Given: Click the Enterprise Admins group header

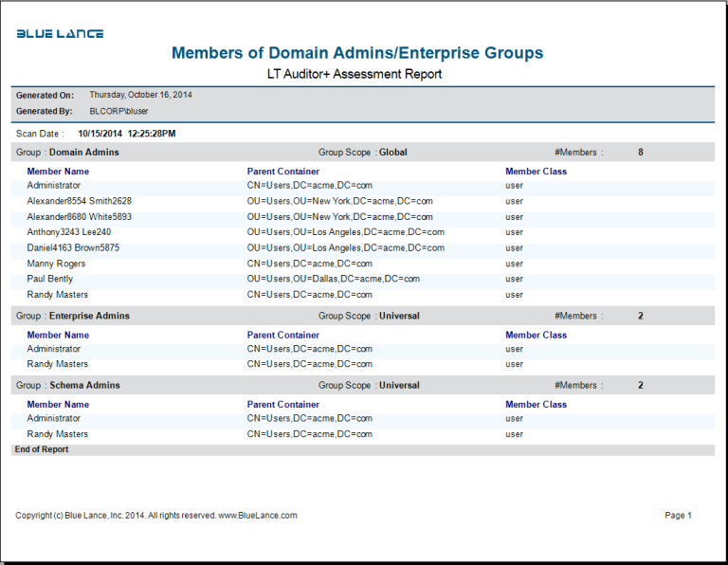Looking at the screenshot, I should (89, 316).
